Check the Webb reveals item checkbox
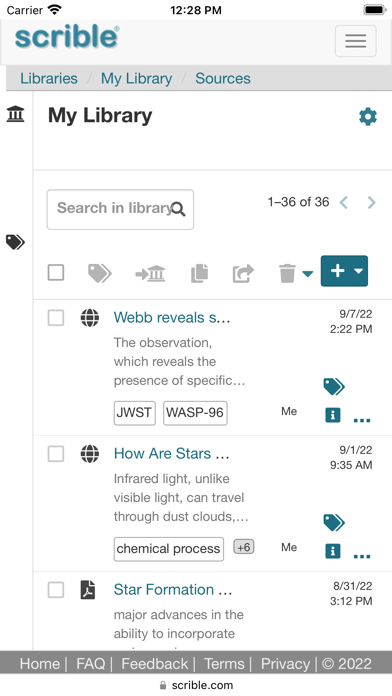The image size is (392, 696). coord(56,318)
